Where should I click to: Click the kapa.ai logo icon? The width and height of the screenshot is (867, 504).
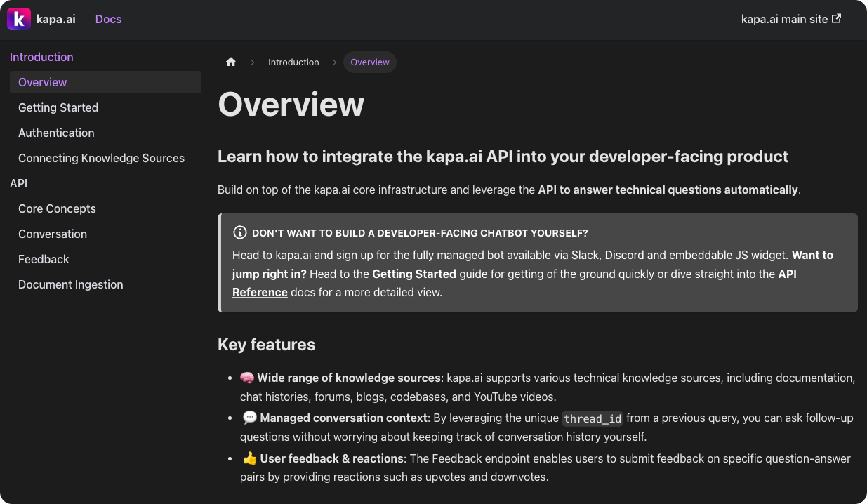click(x=19, y=19)
